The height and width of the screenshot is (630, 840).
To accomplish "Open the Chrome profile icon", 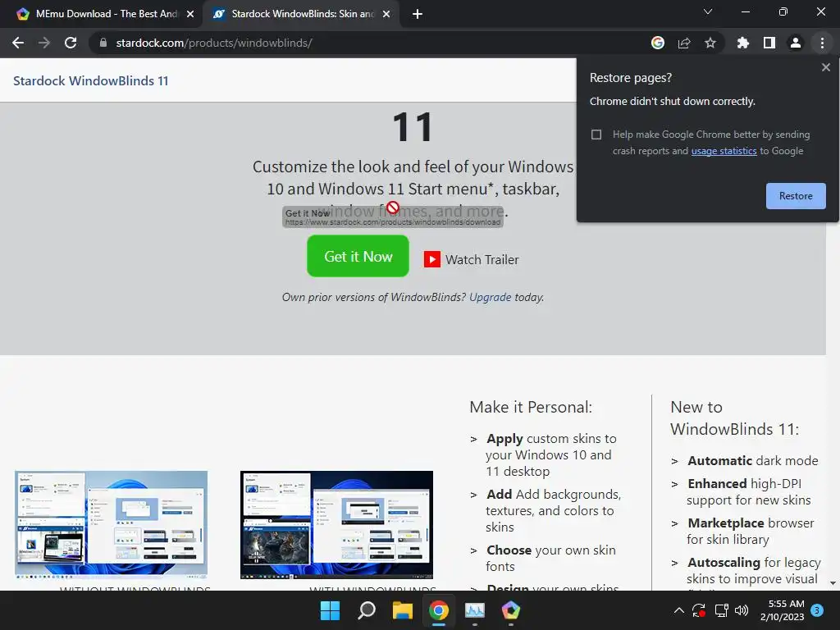I will pos(796,43).
